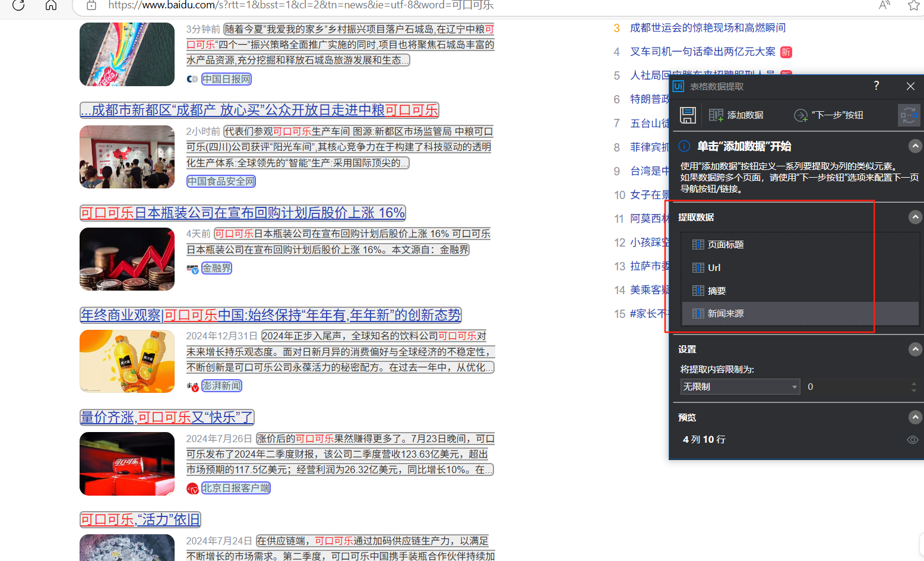Open the 无限制 limit dropdown
The image size is (924, 561).
coord(740,386)
